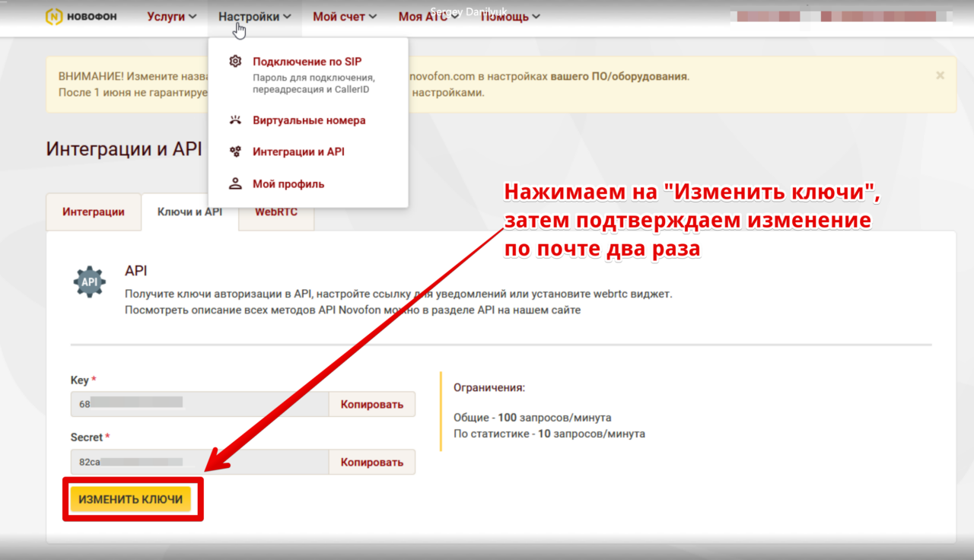Expand the Моя АТС menu

point(428,16)
